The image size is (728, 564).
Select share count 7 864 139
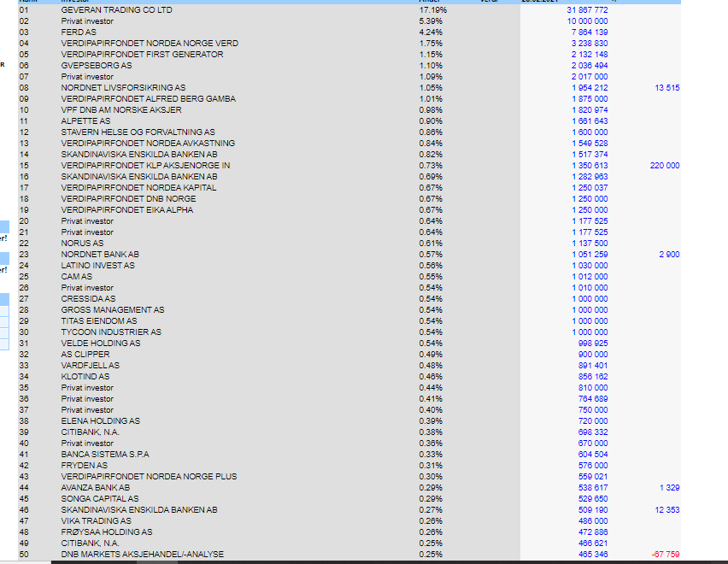[590, 32]
